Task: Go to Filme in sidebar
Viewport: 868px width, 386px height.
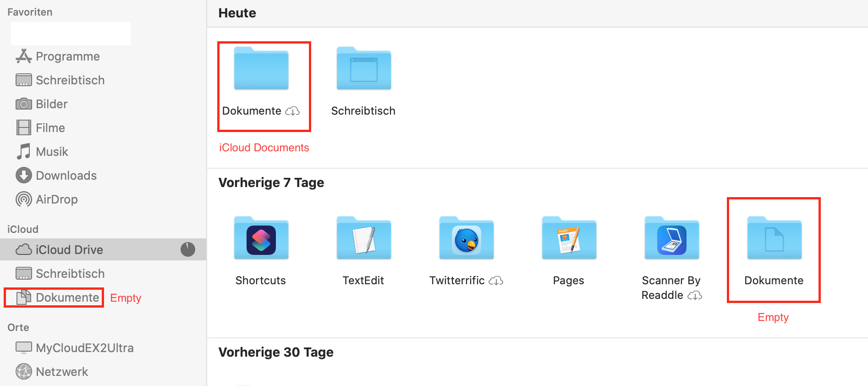Action: coord(40,128)
